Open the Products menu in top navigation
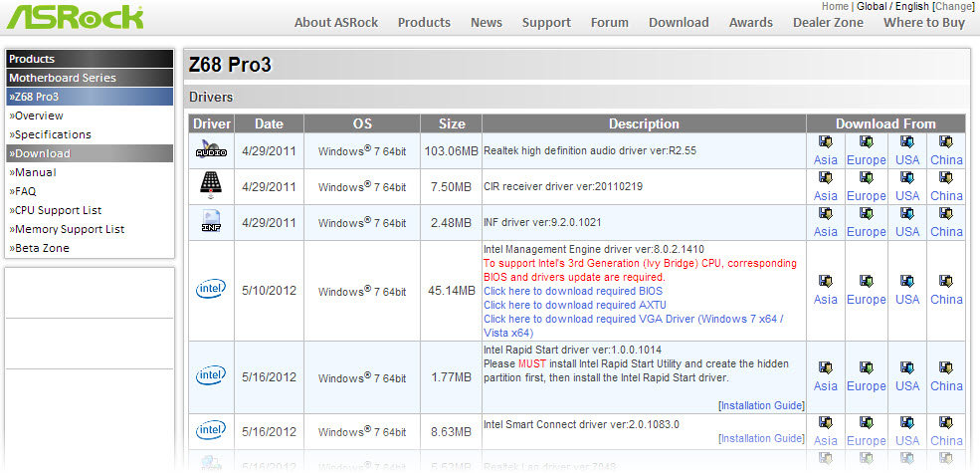Screen dimensions: 980x473 click(x=425, y=23)
